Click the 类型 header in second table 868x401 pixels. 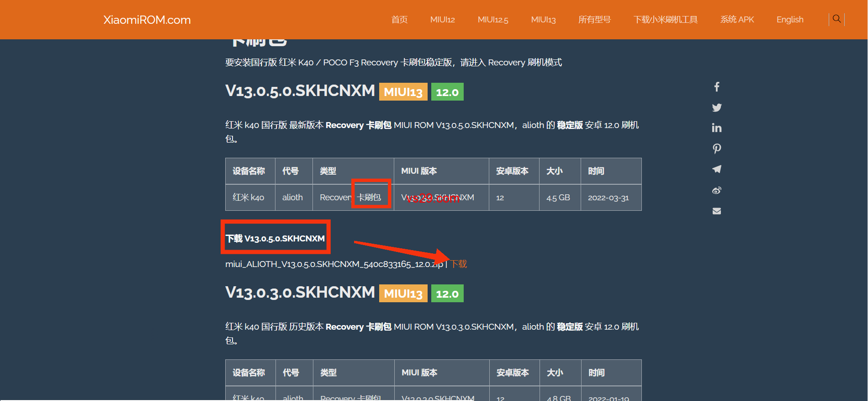coord(354,373)
